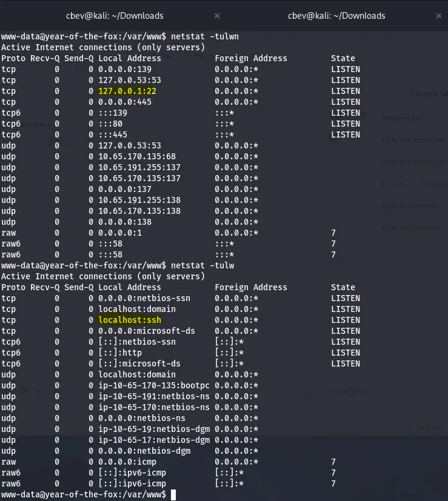
Task: Click the faint Inspector panel heading
Action: click(403, 118)
